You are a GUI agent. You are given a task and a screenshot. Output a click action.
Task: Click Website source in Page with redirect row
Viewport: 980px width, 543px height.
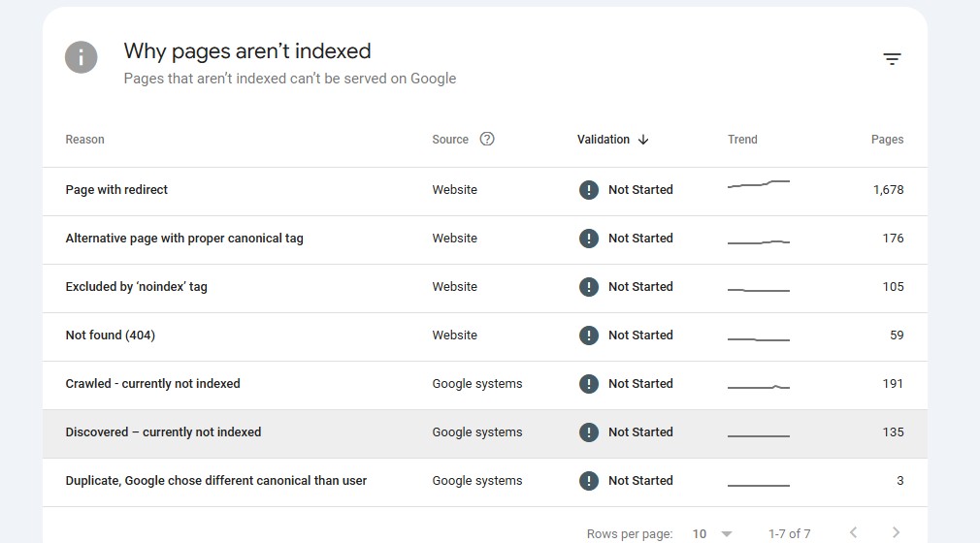[x=454, y=189]
